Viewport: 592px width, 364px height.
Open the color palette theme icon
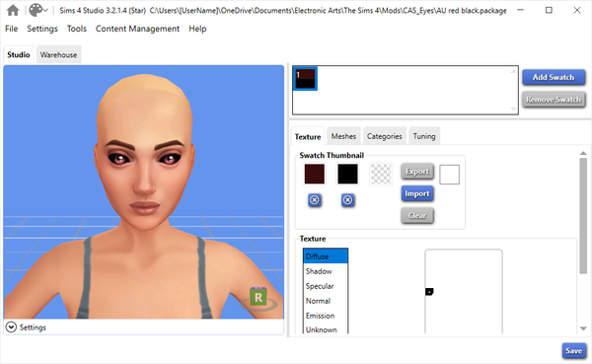36,10
